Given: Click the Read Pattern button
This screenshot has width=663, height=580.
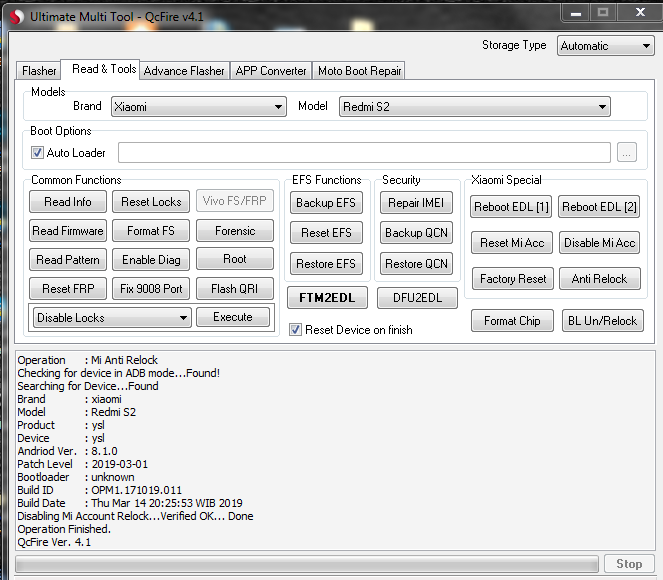Looking at the screenshot, I should (x=68, y=260).
